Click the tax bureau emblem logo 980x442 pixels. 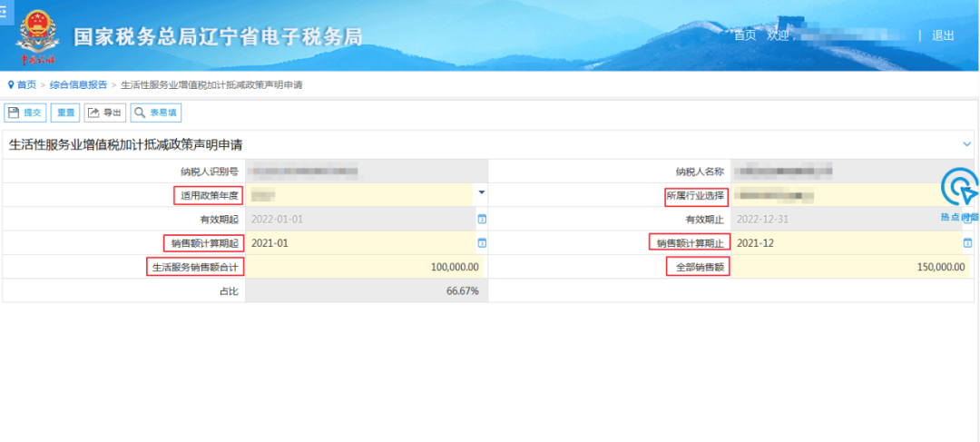click(37, 34)
